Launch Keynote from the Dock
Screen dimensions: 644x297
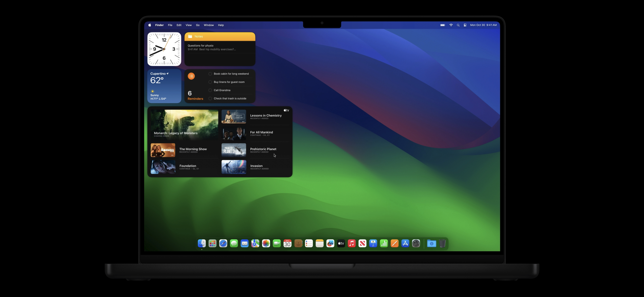[x=373, y=243]
